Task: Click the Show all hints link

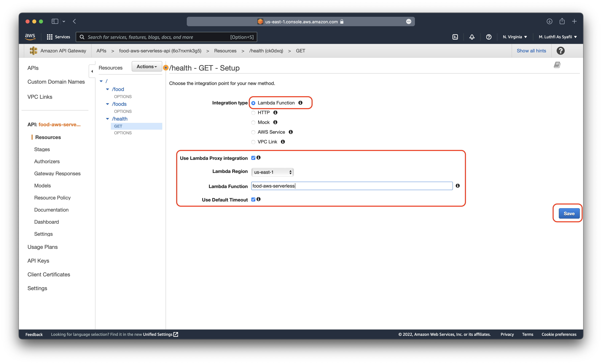Action: [531, 51]
